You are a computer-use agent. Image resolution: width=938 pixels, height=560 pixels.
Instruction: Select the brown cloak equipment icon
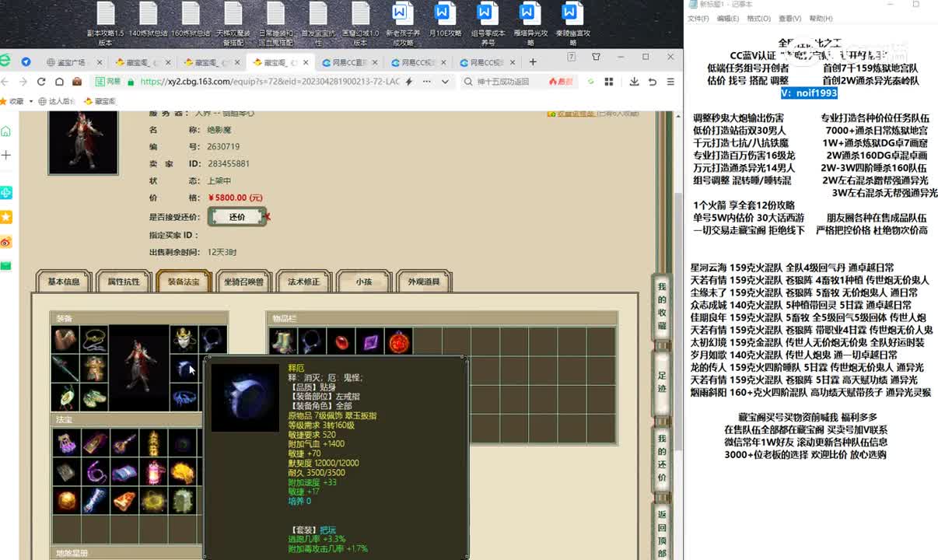tap(65, 339)
